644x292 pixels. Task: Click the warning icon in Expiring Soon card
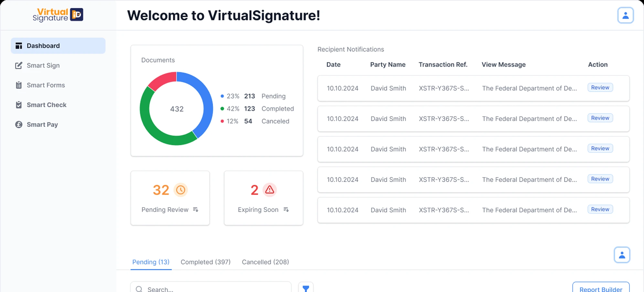[269, 190]
